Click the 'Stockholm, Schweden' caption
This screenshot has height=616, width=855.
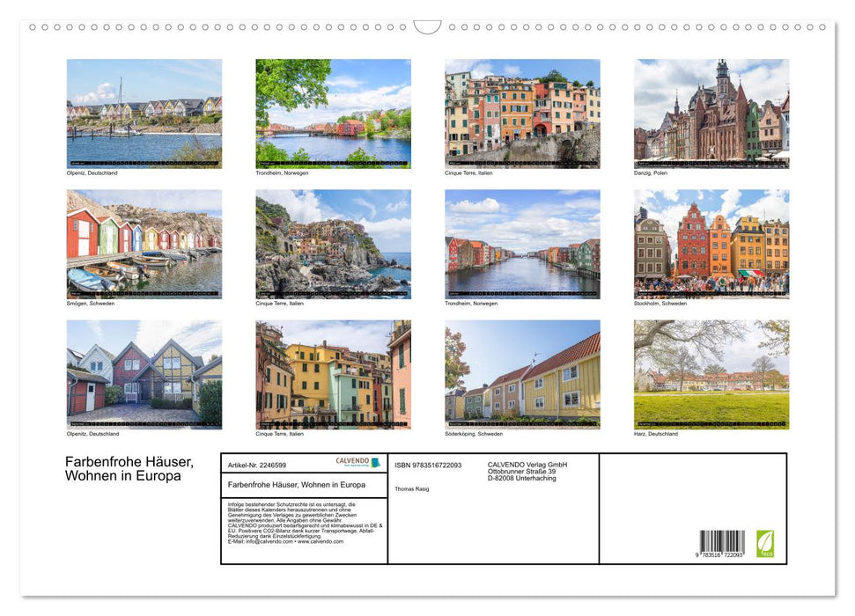(x=660, y=304)
